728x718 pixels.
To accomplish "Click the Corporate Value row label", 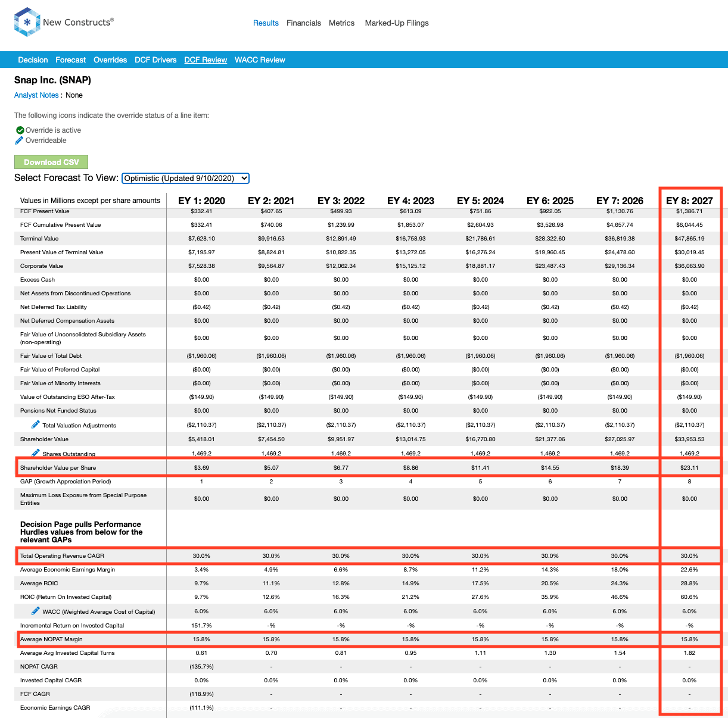I will tap(42, 266).
